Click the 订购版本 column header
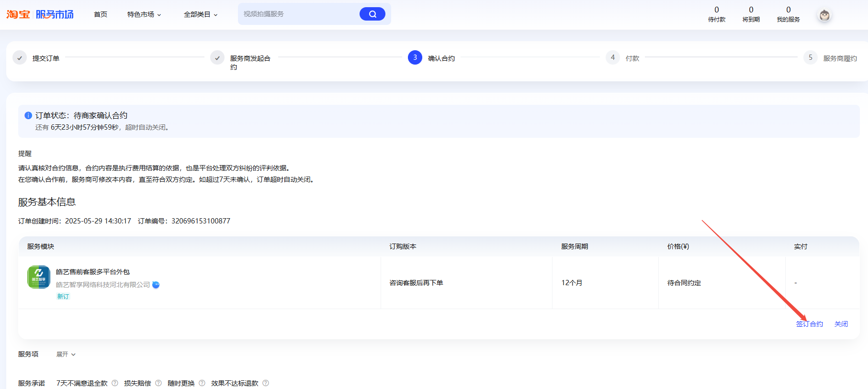The image size is (868, 389). pos(403,246)
